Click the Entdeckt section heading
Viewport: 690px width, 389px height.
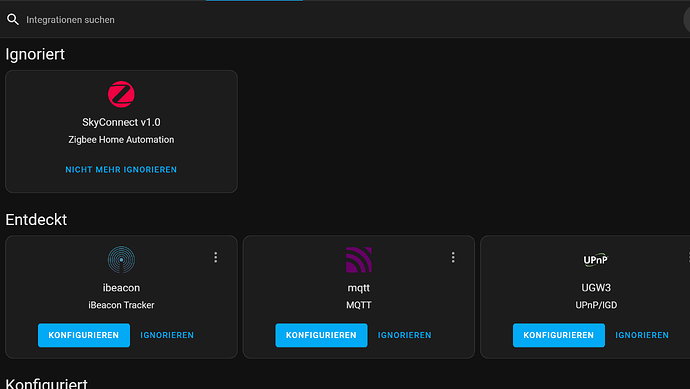[36, 220]
